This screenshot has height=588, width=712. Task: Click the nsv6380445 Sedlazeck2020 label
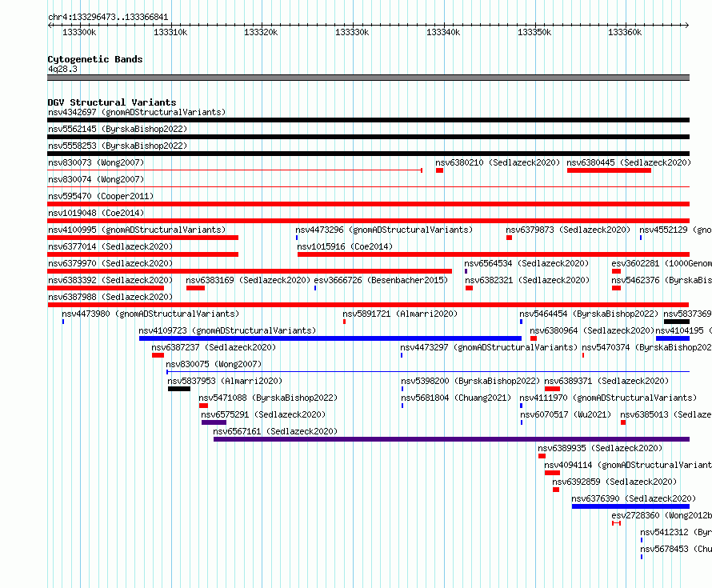click(x=629, y=162)
